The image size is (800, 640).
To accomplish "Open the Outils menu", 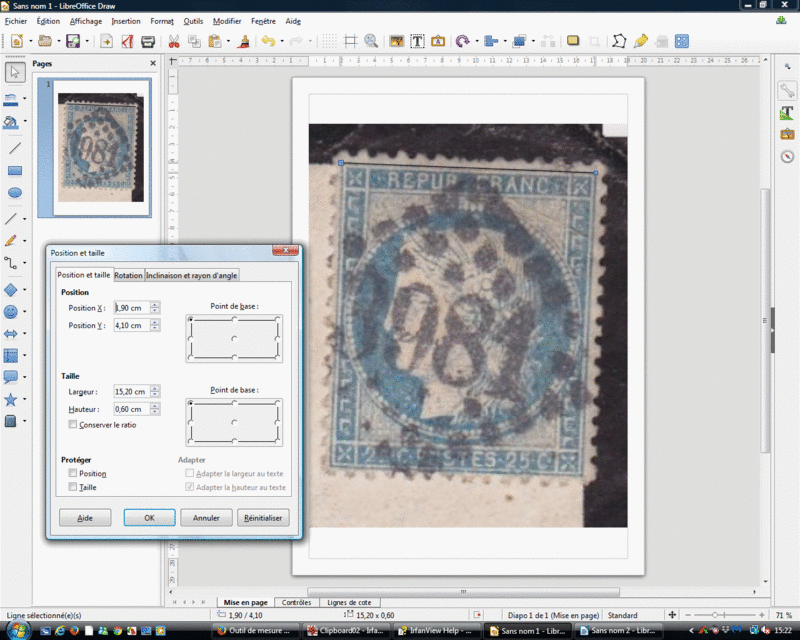I will click(x=193, y=21).
